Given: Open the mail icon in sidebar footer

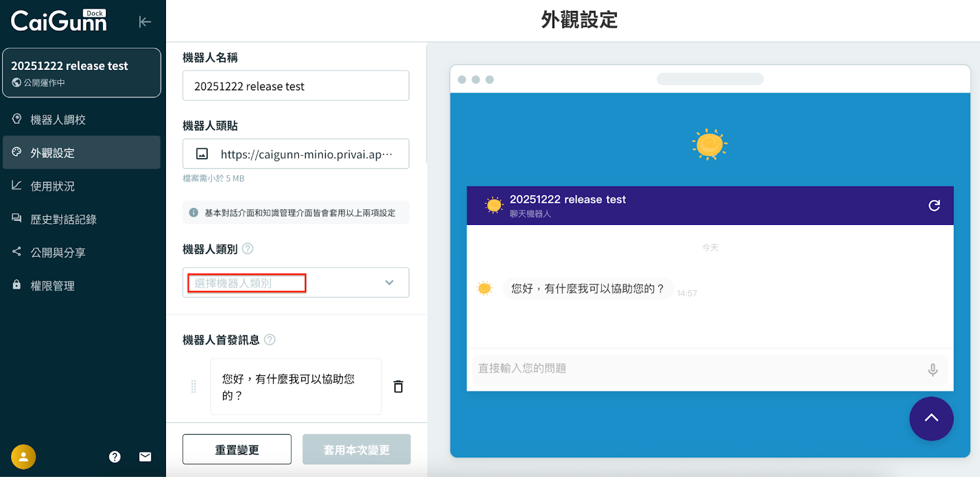Looking at the screenshot, I should [x=145, y=457].
